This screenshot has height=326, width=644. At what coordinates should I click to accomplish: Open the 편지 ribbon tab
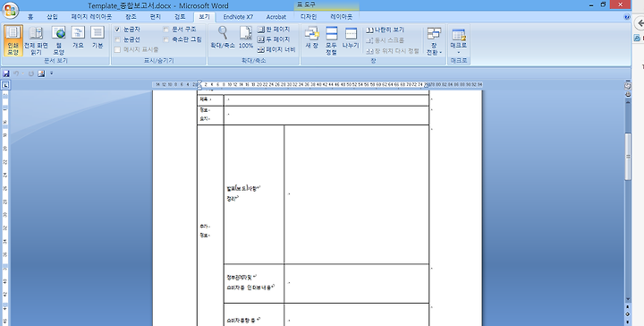pos(156,17)
